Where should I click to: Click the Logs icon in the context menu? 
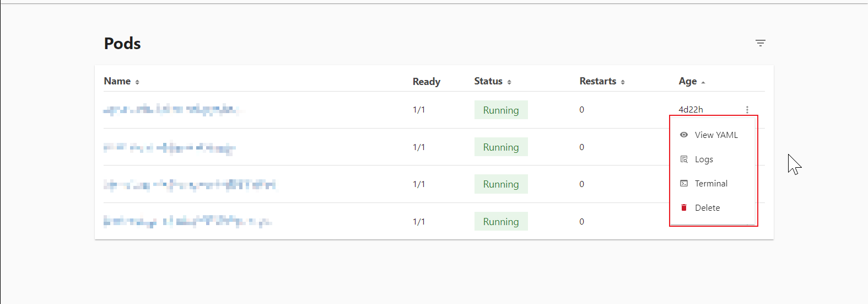(x=684, y=159)
